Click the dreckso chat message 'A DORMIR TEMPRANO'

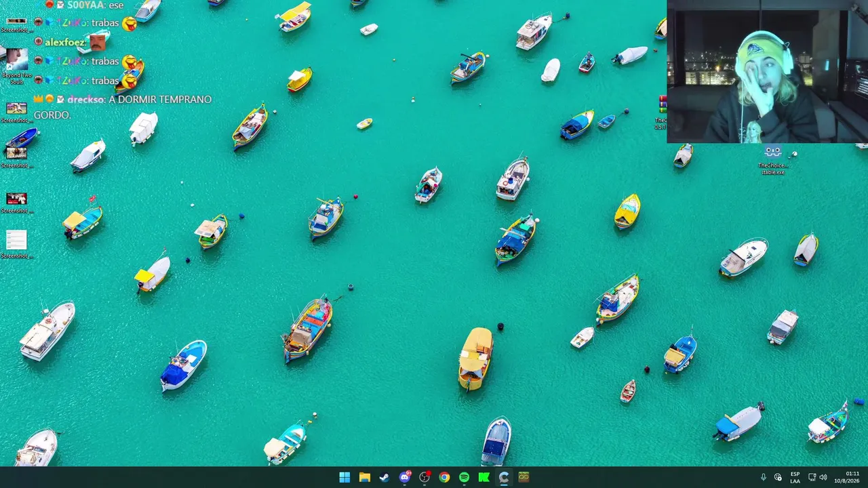pos(123,107)
